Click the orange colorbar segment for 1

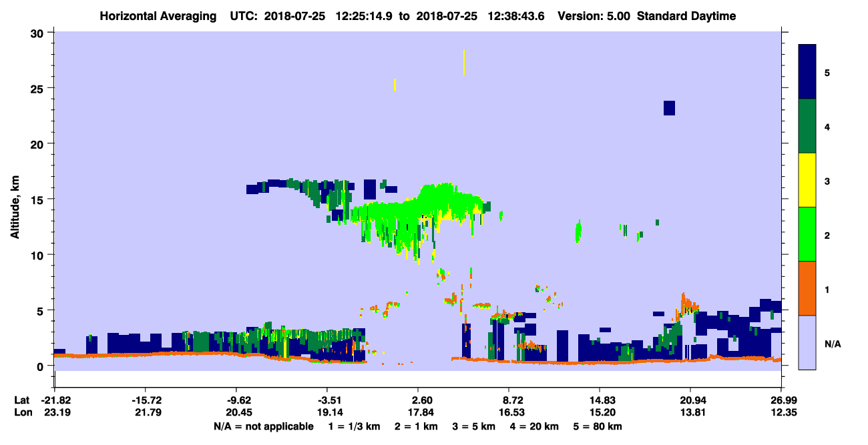[x=808, y=288]
